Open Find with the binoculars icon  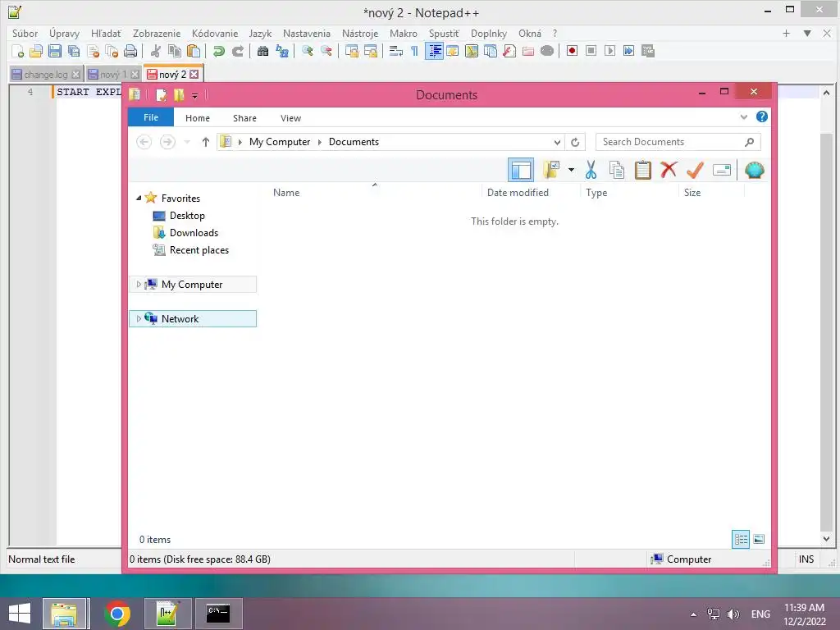pyautogui.click(x=263, y=51)
